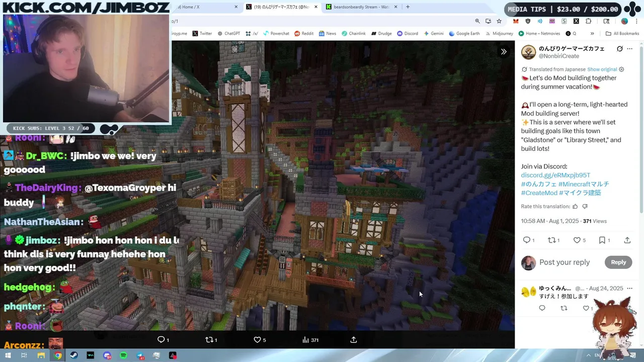The height and width of the screenshot is (362, 644).
Task: Open the zoom magnifier in the address bar
Action: (x=477, y=21)
